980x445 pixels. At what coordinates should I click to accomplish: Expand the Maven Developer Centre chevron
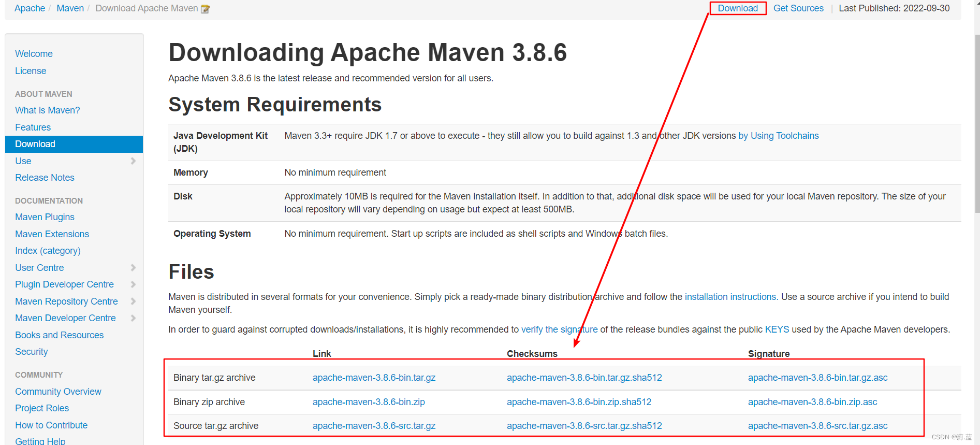pyautogui.click(x=133, y=318)
